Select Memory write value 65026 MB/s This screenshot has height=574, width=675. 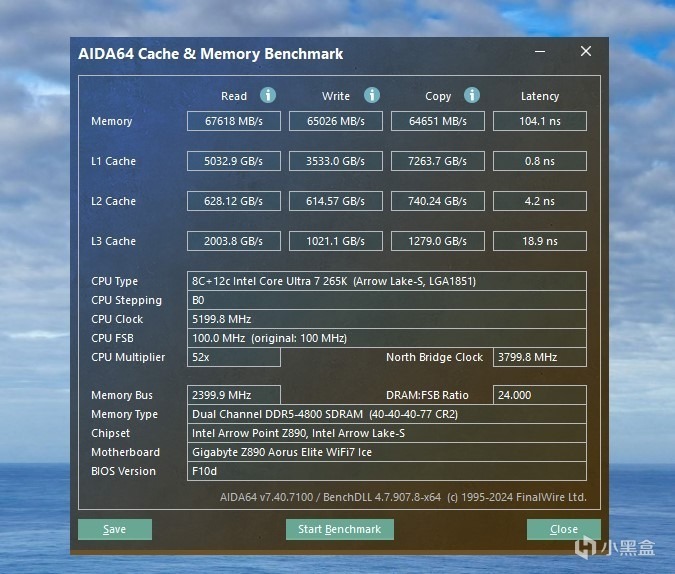coord(336,121)
